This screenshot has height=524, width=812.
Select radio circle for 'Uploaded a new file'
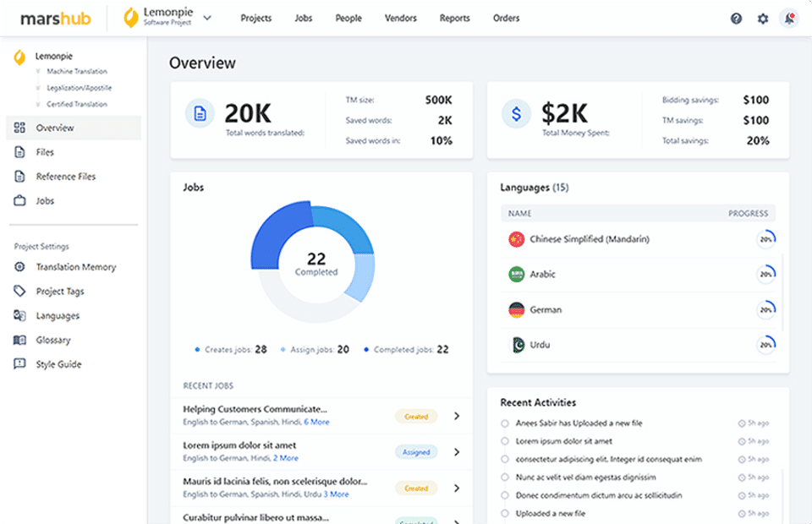click(x=504, y=514)
